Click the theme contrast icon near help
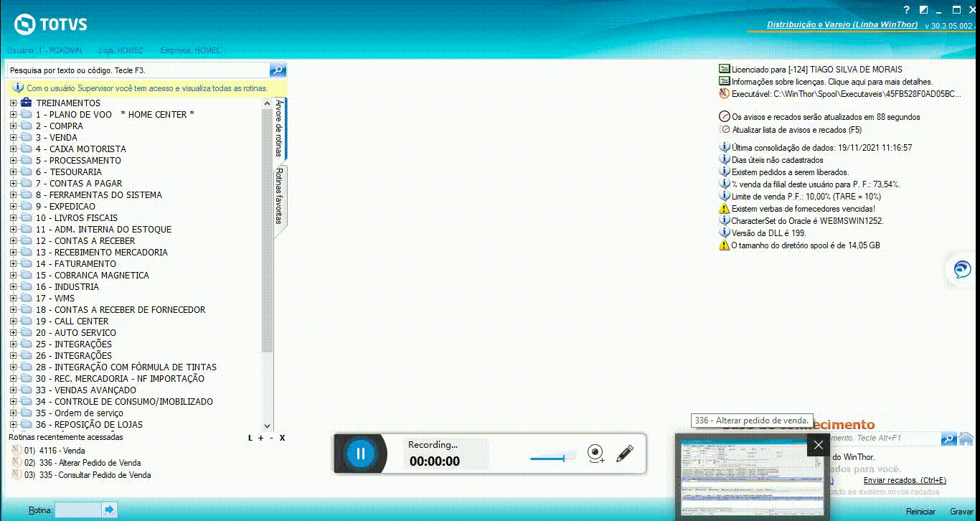This screenshot has width=980, height=521. pyautogui.click(x=923, y=10)
